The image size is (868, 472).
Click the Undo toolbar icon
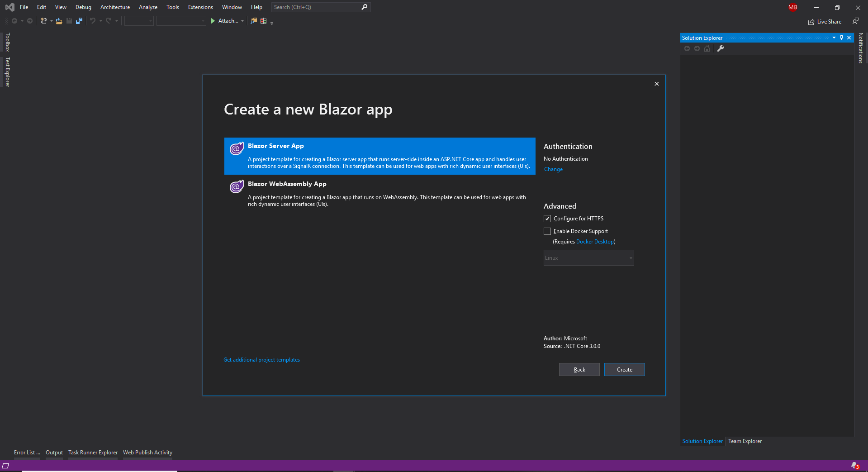click(93, 21)
